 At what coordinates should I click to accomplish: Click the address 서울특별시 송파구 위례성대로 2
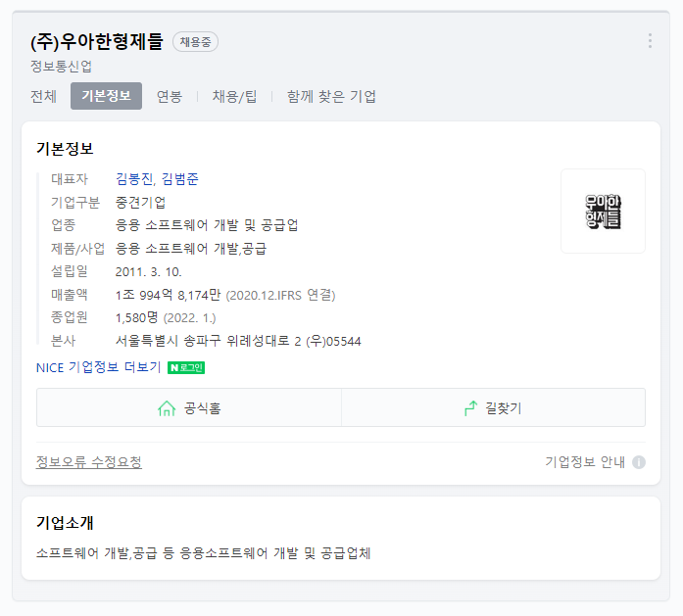click(x=208, y=341)
